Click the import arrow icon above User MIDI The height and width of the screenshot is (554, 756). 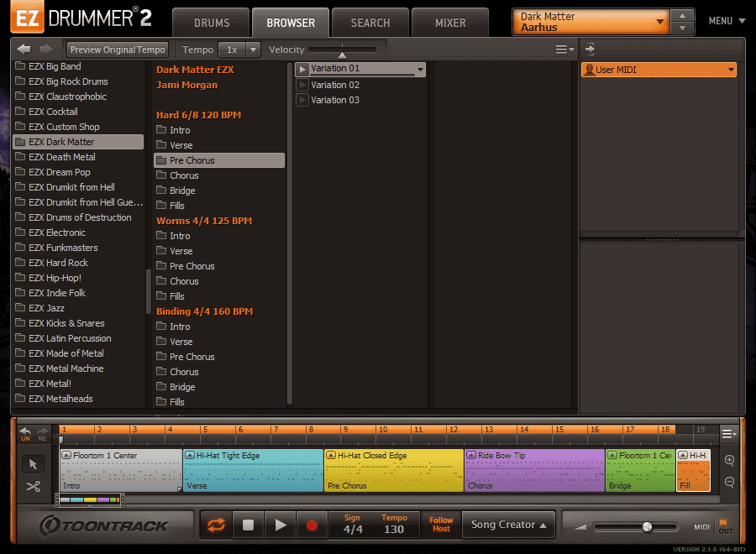click(x=590, y=50)
